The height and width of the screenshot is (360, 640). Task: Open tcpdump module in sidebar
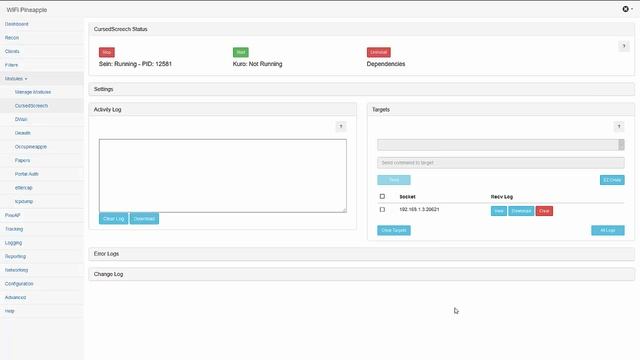point(24,201)
